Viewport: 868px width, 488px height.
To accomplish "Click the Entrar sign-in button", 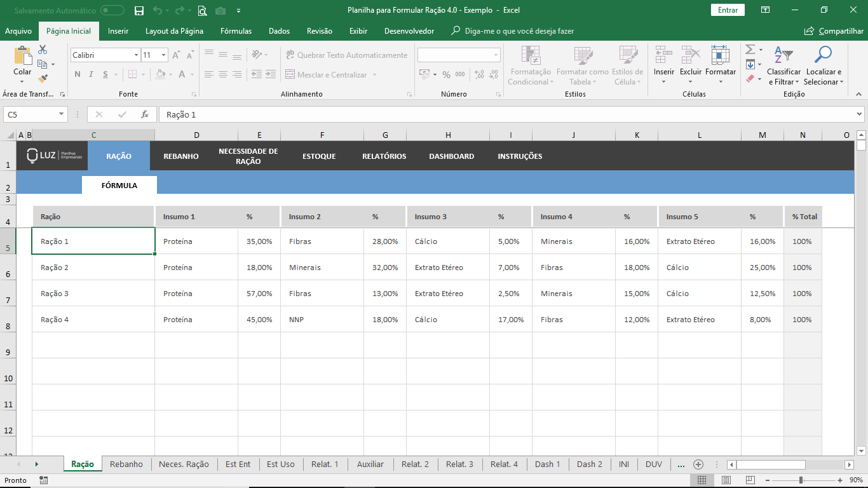I will [728, 10].
